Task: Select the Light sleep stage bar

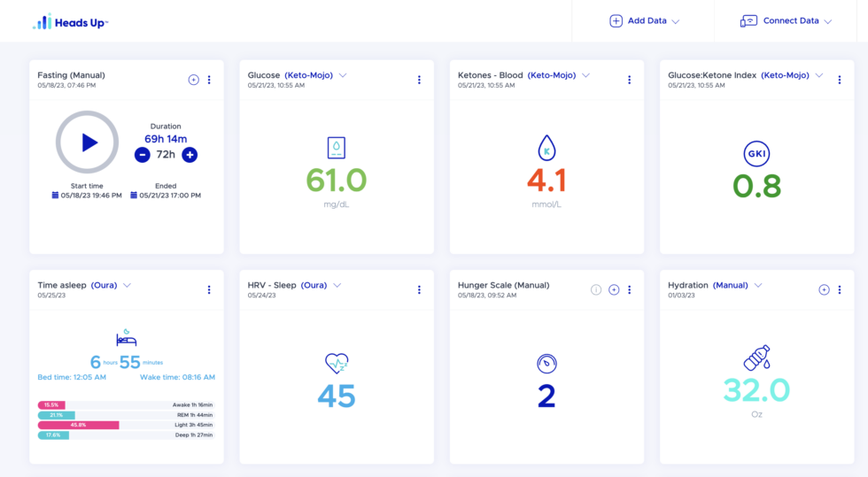Action: [78, 425]
